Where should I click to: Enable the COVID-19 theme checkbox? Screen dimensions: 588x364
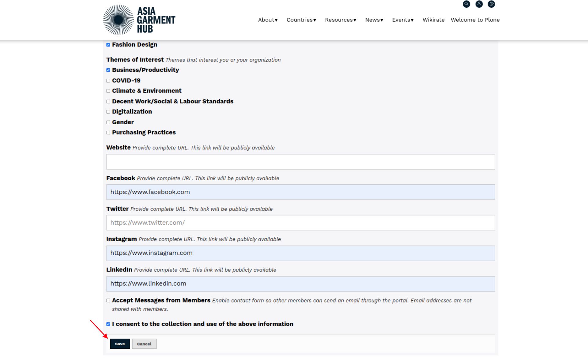(x=108, y=81)
